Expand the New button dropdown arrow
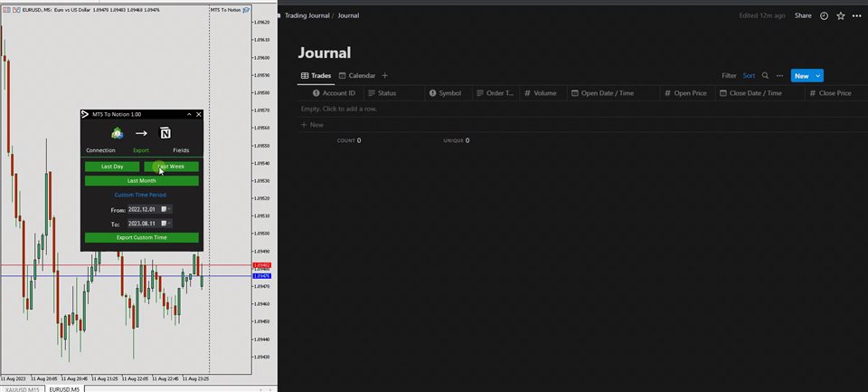This screenshot has width=868, height=392. [818, 76]
